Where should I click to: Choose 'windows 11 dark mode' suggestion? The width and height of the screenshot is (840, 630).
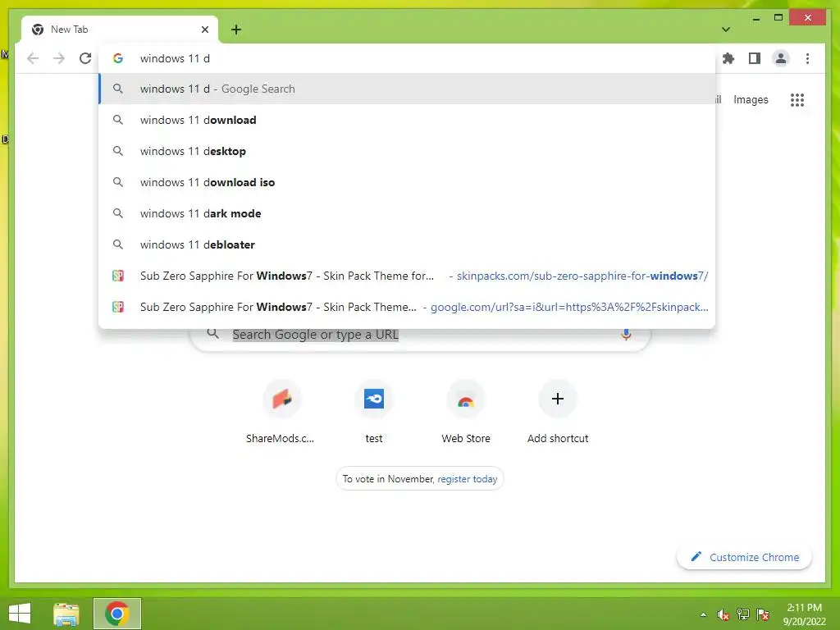(407, 213)
